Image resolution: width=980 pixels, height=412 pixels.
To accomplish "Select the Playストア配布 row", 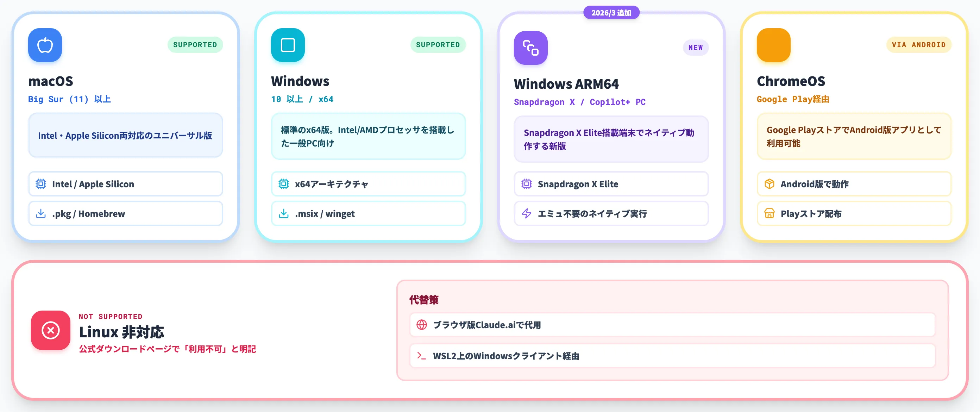I will [x=854, y=213].
